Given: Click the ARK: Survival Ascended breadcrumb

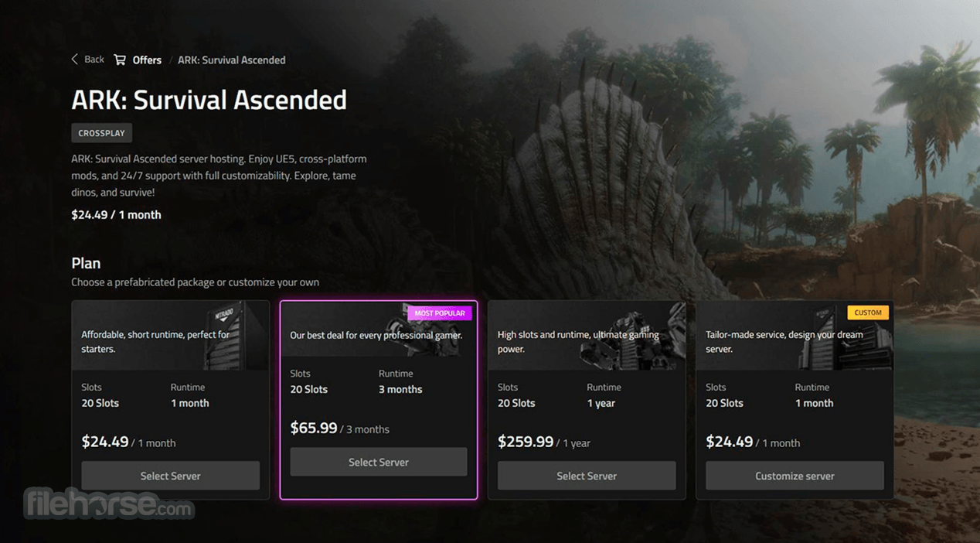Looking at the screenshot, I should 232,60.
